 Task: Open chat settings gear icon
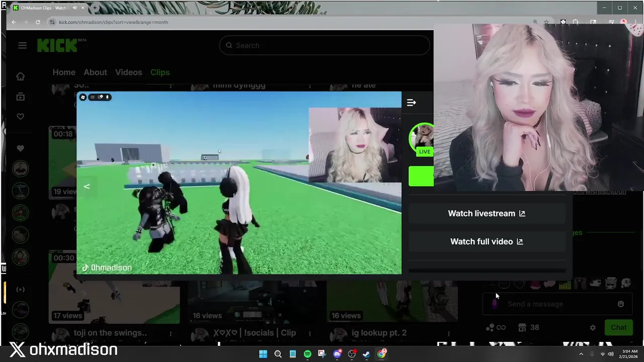click(593, 327)
